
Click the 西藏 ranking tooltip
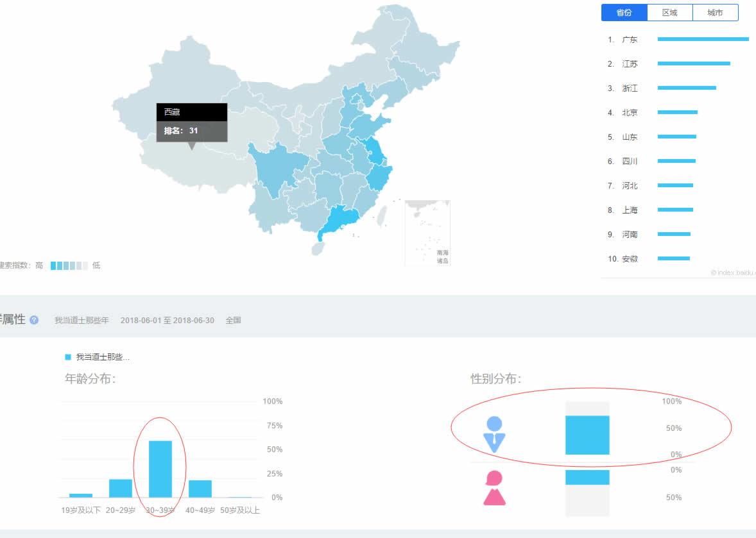(191, 122)
